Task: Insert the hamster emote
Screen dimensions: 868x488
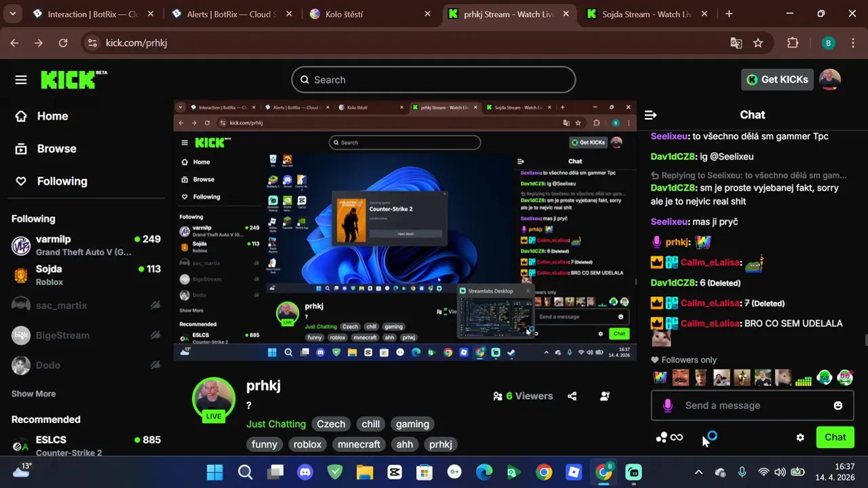Action: (x=783, y=378)
